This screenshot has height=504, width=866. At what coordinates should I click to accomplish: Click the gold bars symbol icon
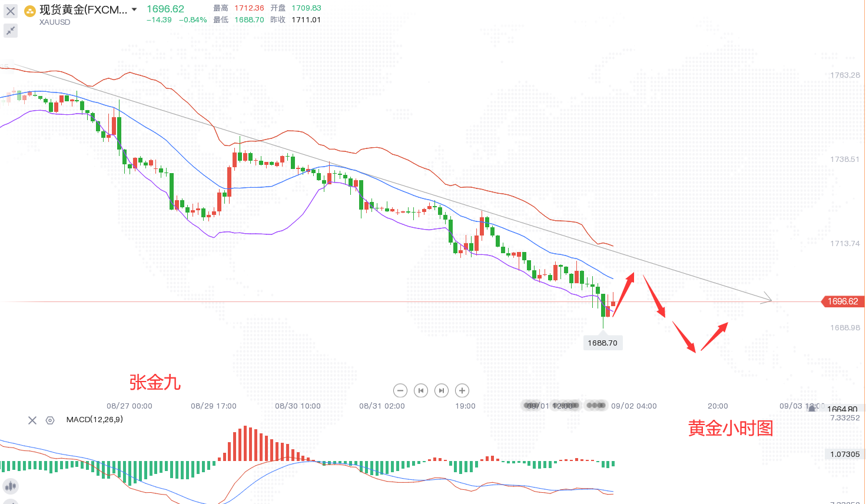click(x=29, y=11)
